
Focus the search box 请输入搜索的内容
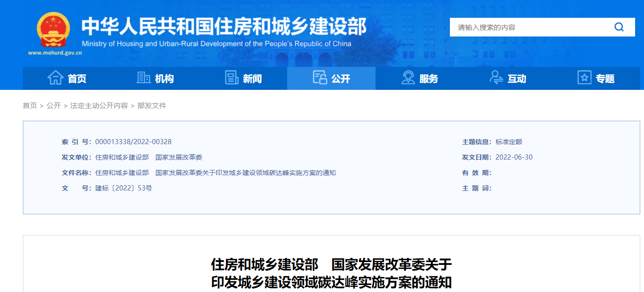point(528,27)
